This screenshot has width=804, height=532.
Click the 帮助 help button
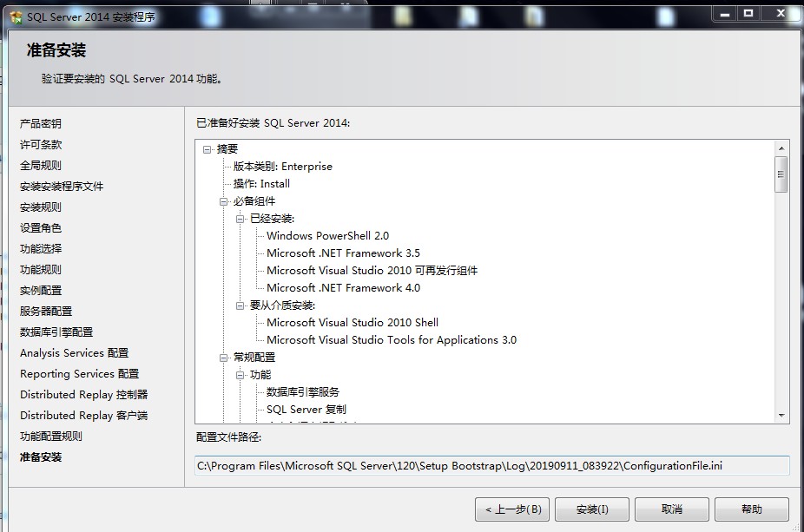pyautogui.click(x=752, y=509)
